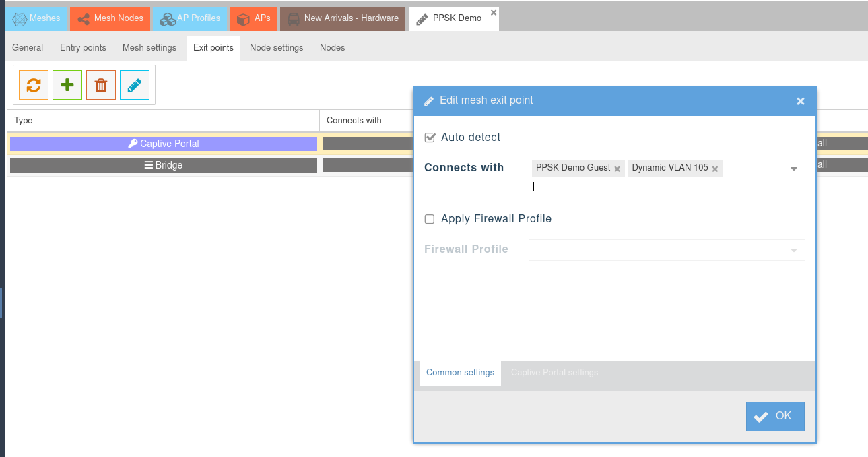Remove the PPSK Demo Guest tag
Screen dimensions: 868x457
617,169
